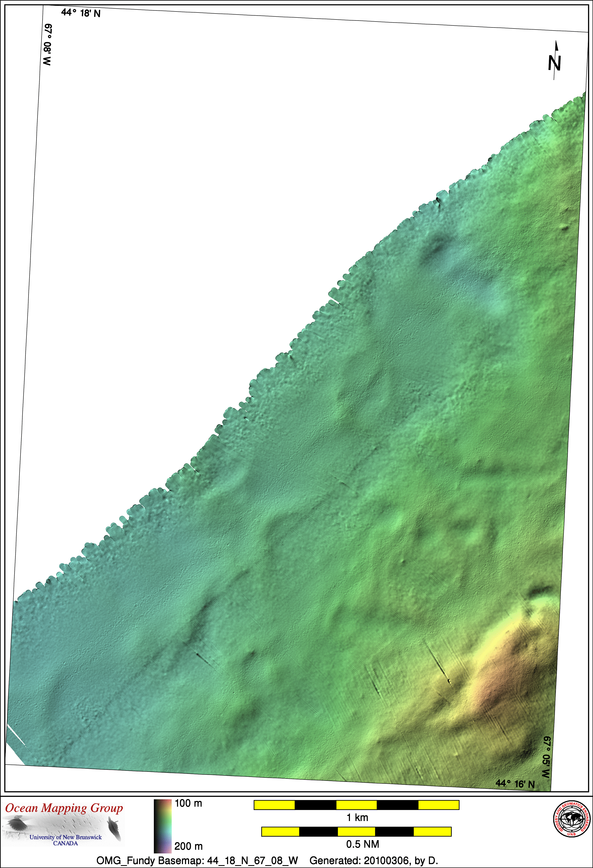
Task: Click the 44° 18' N latitude label
Action: [81, 13]
